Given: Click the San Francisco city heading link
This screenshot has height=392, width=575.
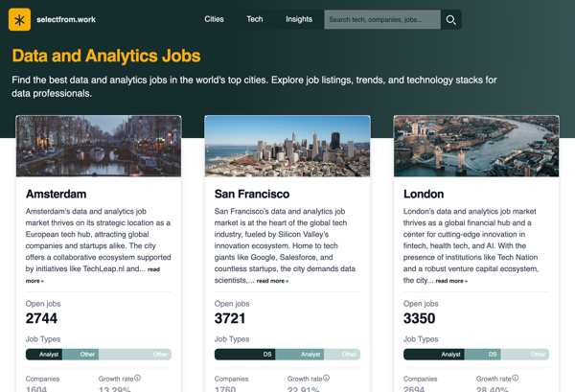Looking at the screenshot, I should click(252, 194).
